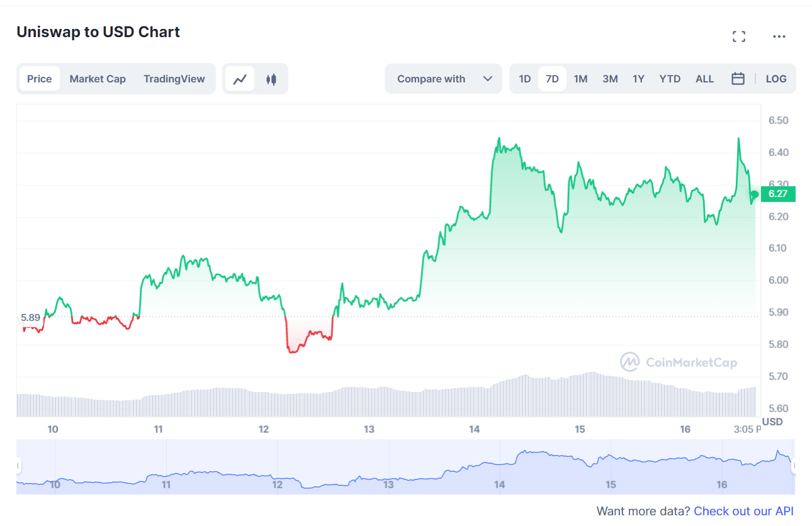Choose the 3M time range

tap(610, 79)
